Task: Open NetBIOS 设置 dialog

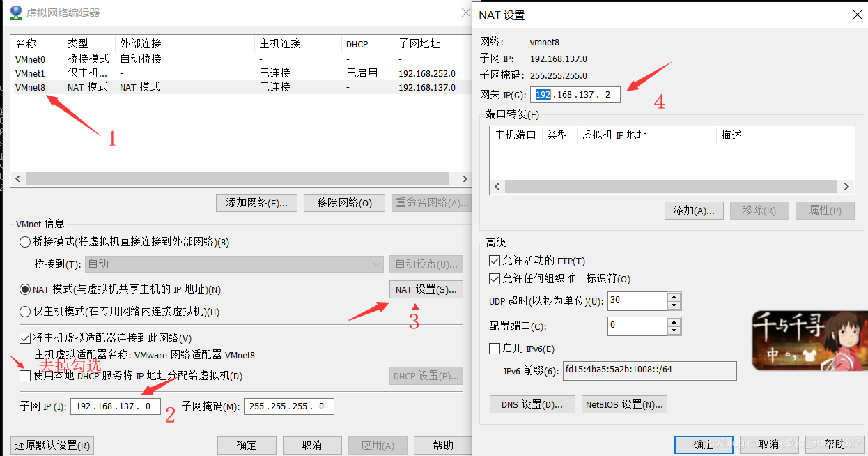Action: pyautogui.click(x=624, y=404)
